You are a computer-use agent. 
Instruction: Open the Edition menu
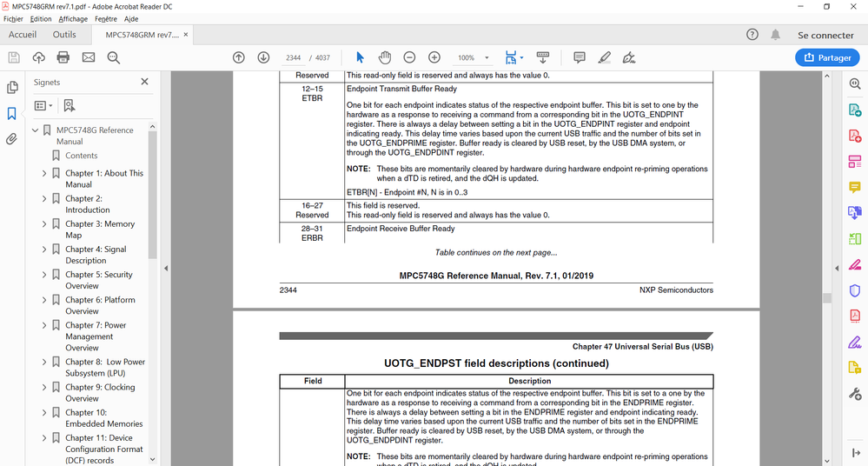[x=41, y=19]
